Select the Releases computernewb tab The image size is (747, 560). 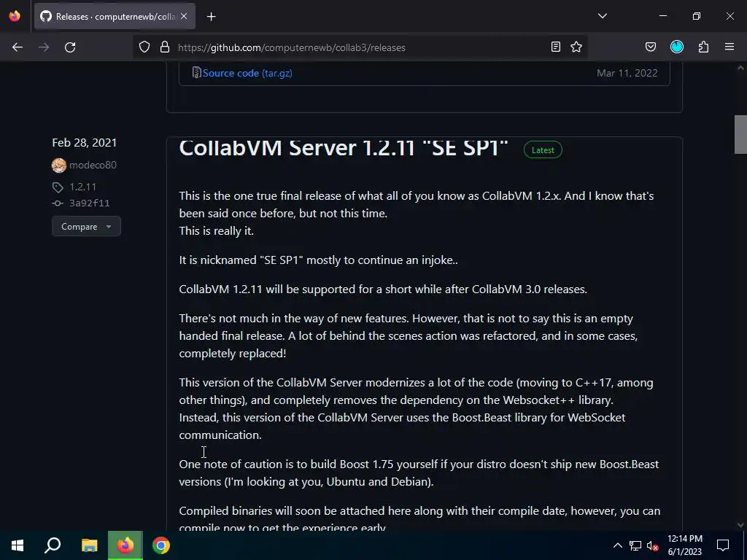(115, 17)
